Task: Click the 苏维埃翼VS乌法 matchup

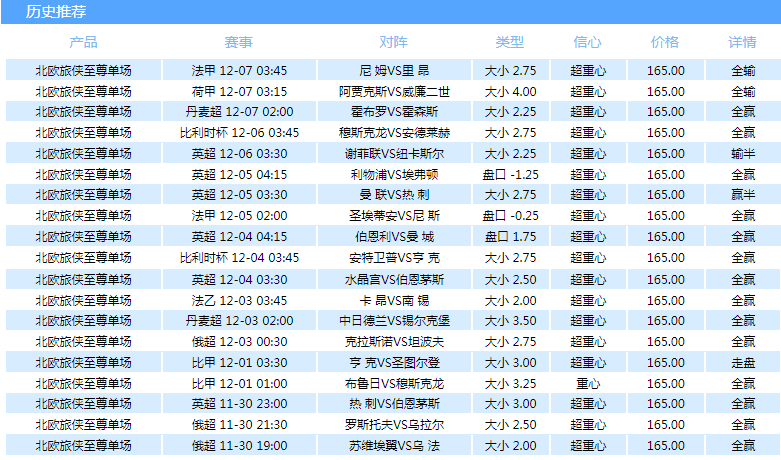Action: [x=394, y=446]
